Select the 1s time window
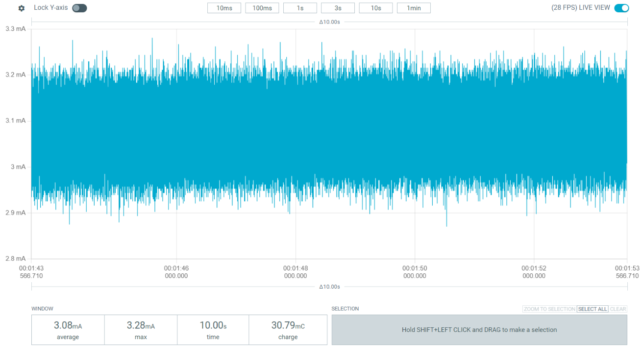Image resolution: width=644 pixels, height=346 pixels. coord(300,8)
